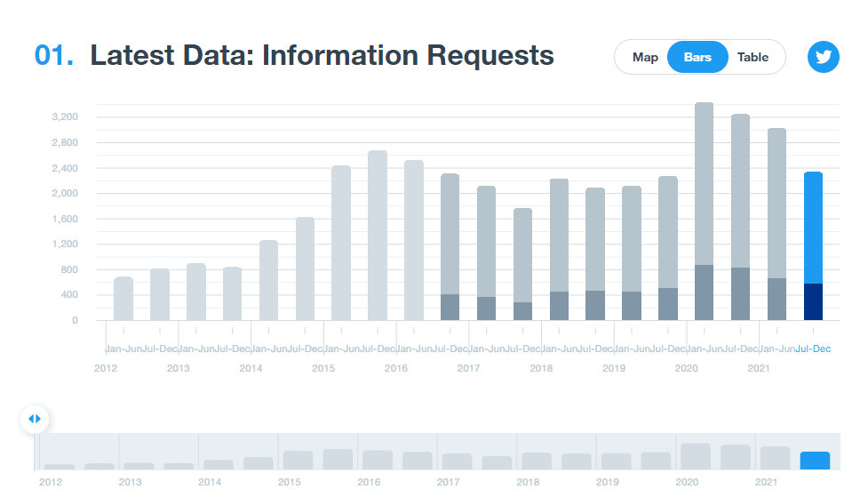Click the Jan-Jun 2020 mini timeline bar
The height and width of the screenshot is (497, 868).
696,456
